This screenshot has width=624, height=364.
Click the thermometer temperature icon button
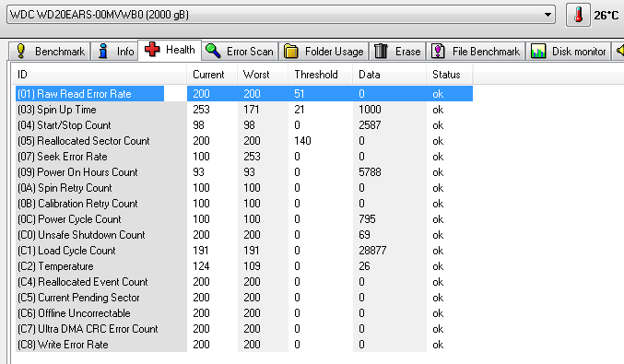578,15
